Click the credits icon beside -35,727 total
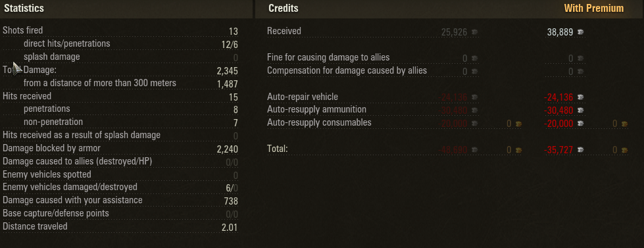Screen dimensions: 644x248 pyautogui.click(x=581, y=150)
